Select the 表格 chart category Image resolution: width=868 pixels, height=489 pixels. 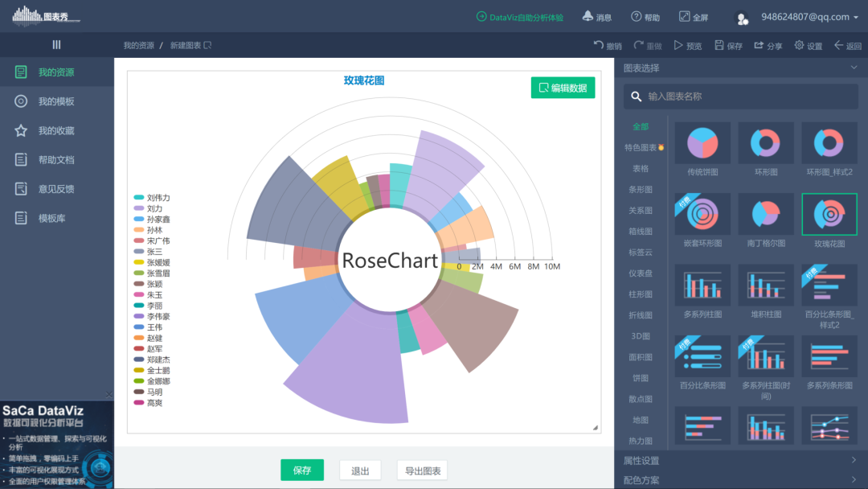click(x=641, y=168)
